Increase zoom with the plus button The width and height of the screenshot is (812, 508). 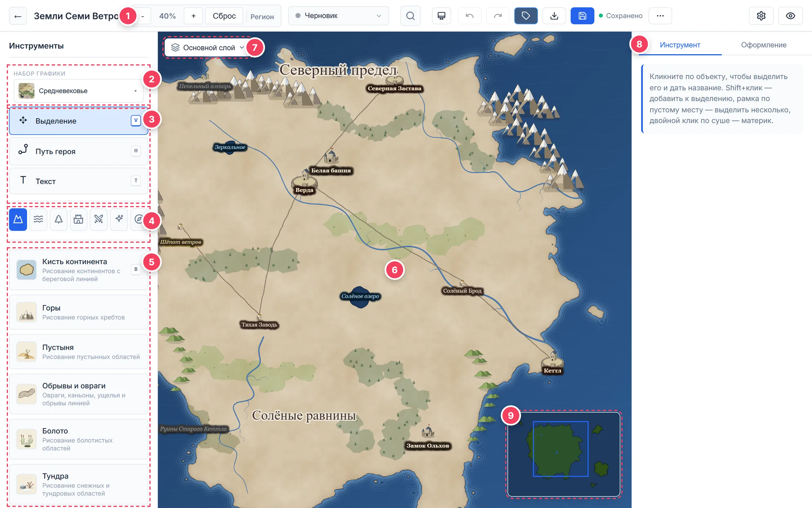(x=194, y=16)
